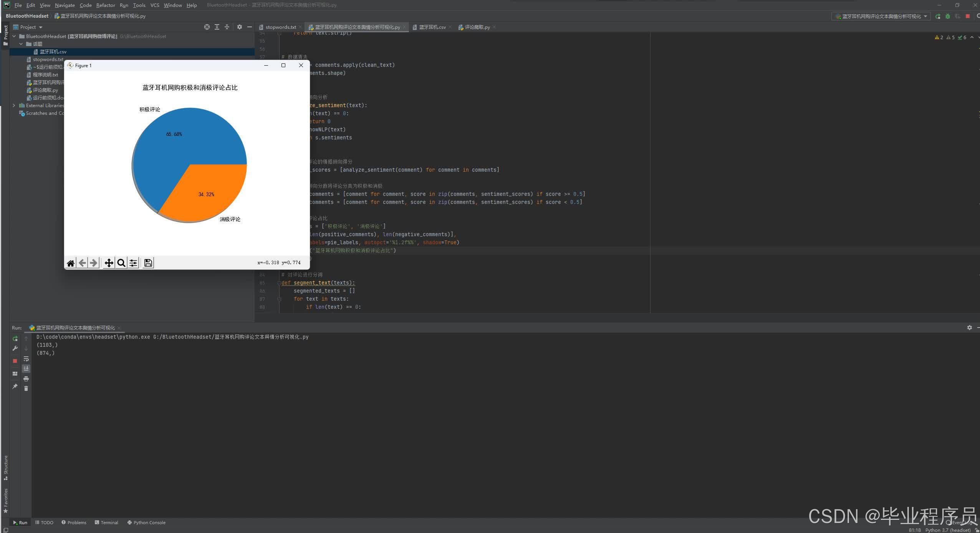Open the Configure subplots sliders icon

click(x=133, y=263)
